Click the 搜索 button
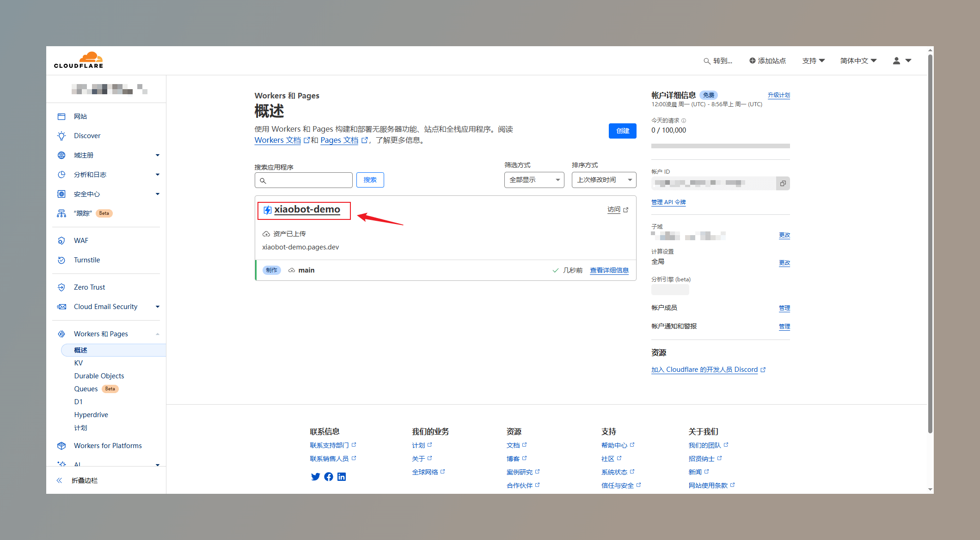This screenshot has height=540, width=980. (x=370, y=180)
